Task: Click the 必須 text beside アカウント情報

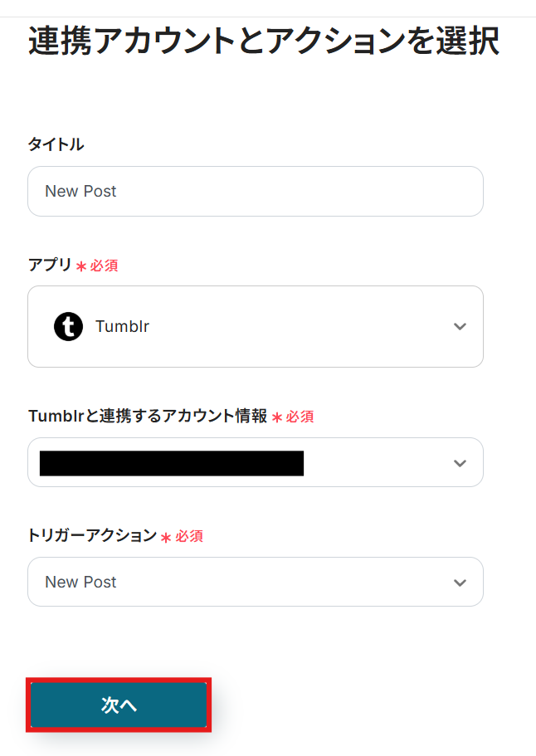Action: coord(300,417)
